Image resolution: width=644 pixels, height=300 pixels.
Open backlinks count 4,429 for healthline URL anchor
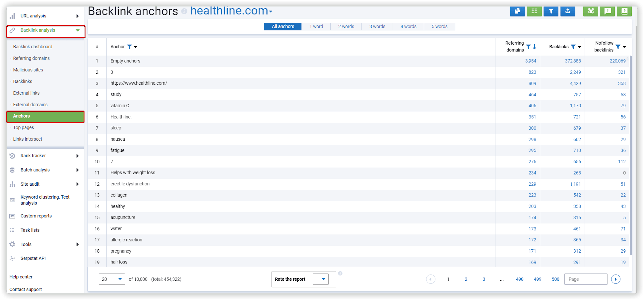575,83
